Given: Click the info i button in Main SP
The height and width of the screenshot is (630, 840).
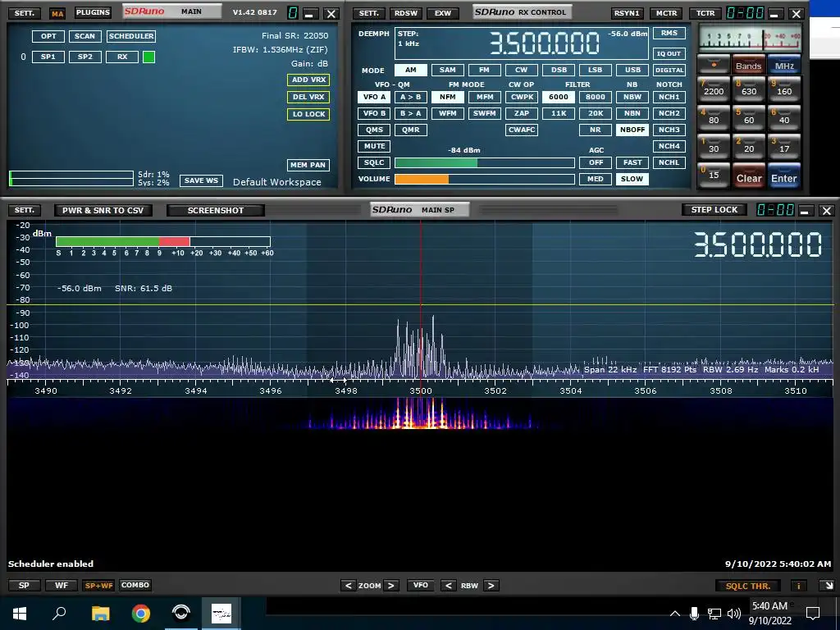Looking at the screenshot, I should (x=798, y=586).
